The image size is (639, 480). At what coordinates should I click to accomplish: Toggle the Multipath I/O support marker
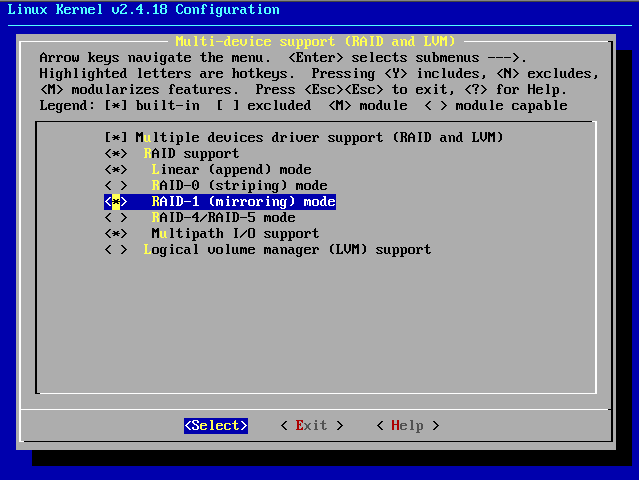(x=116, y=233)
